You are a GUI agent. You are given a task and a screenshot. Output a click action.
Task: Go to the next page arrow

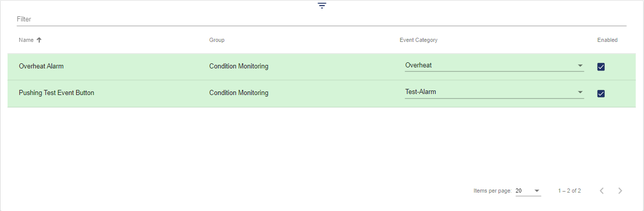pyautogui.click(x=620, y=191)
